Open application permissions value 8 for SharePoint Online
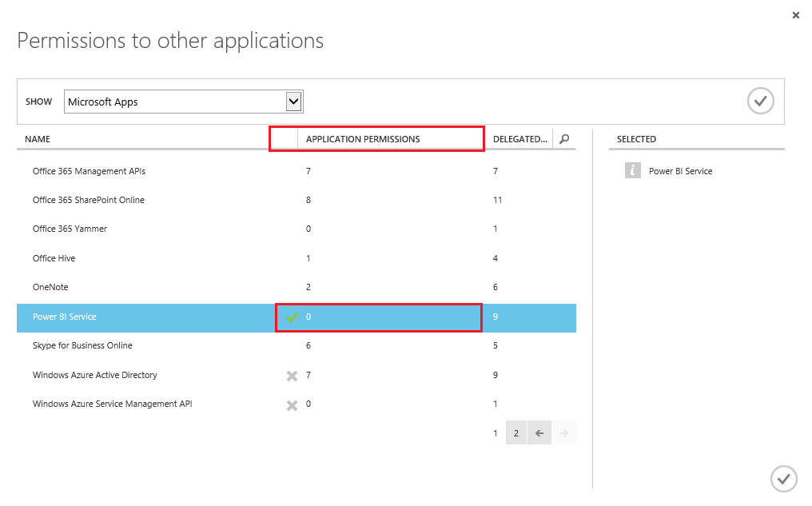The height and width of the screenshot is (506, 812). 308,200
